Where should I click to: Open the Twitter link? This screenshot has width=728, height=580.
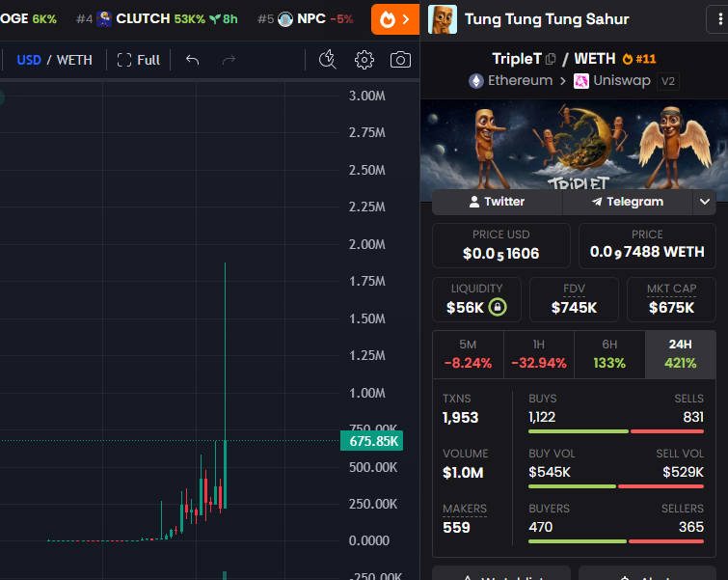[x=497, y=202]
